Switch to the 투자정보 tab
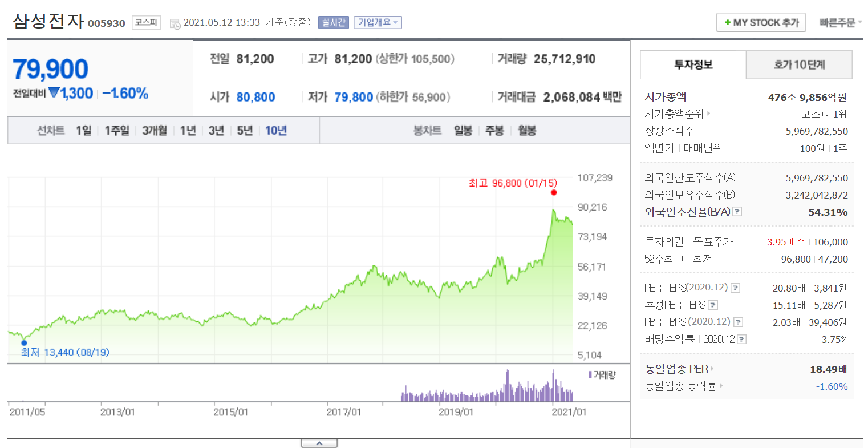Screen dimensions: 868x448 click(x=693, y=64)
